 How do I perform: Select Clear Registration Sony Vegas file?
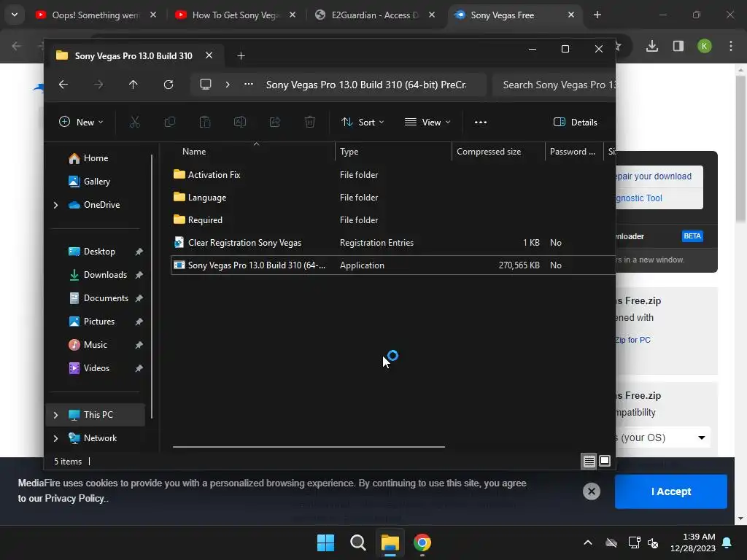coord(244,243)
